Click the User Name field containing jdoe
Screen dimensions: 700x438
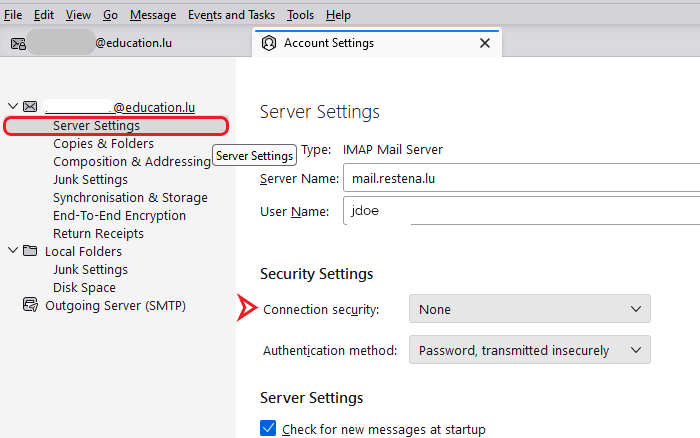coord(520,211)
